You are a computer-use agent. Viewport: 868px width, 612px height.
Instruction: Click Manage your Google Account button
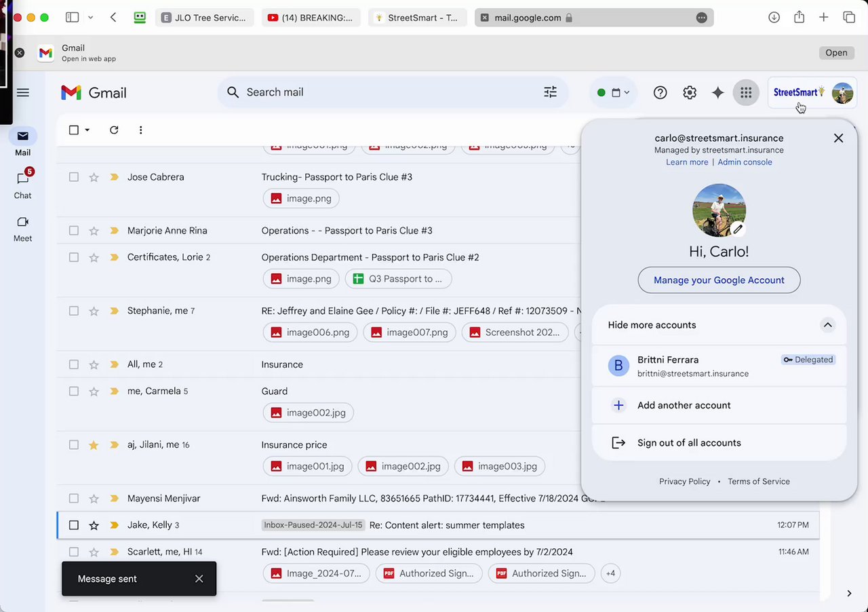(719, 280)
